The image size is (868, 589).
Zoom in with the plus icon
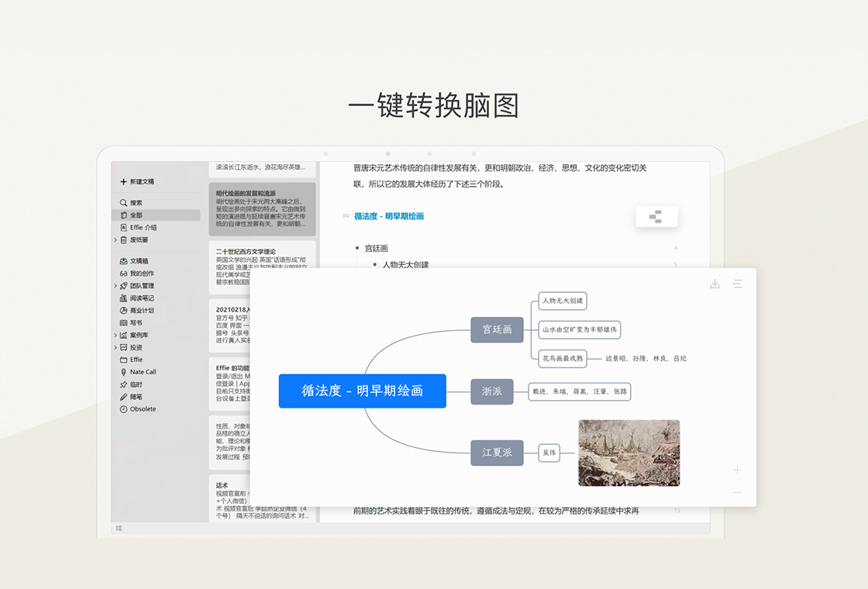tap(737, 470)
